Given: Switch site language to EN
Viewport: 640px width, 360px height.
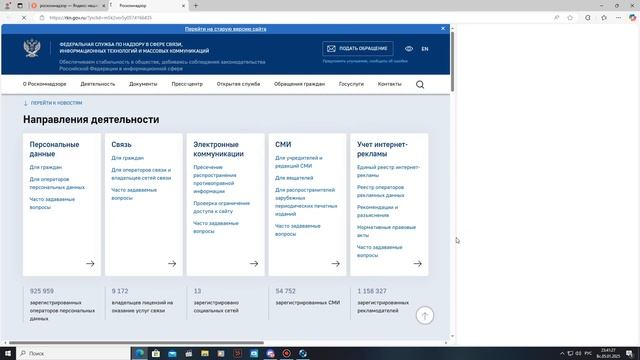Looking at the screenshot, I should (x=424, y=49).
